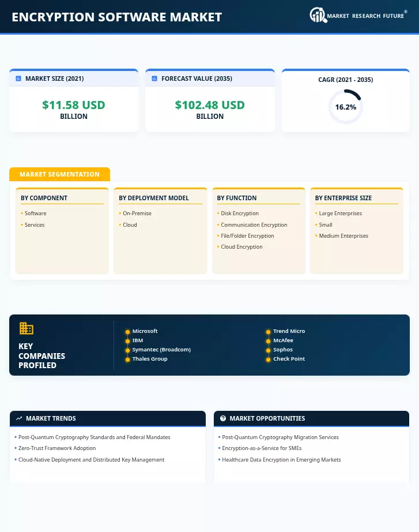Click the McAfee company name

283,340
